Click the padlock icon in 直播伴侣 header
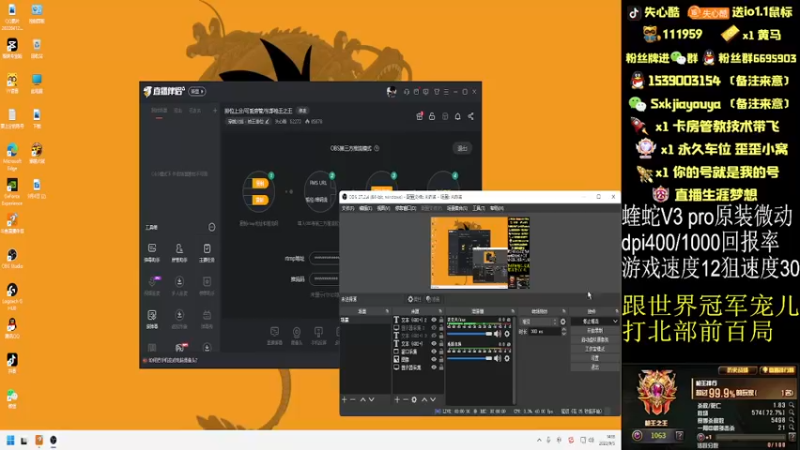Viewport: 800px width, 450px height. pyautogui.click(x=432, y=116)
